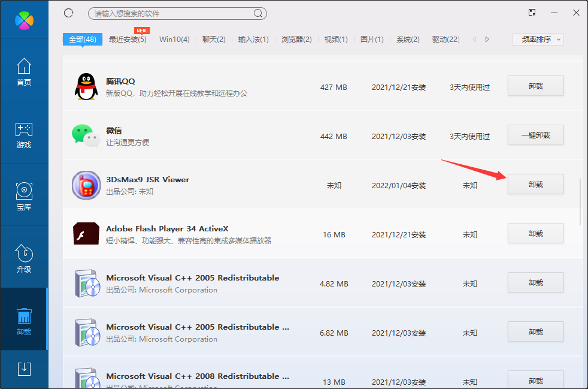The width and height of the screenshot is (588, 389).
Task: Open the download manager icon in sidebar
Action: pyautogui.click(x=24, y=369)
